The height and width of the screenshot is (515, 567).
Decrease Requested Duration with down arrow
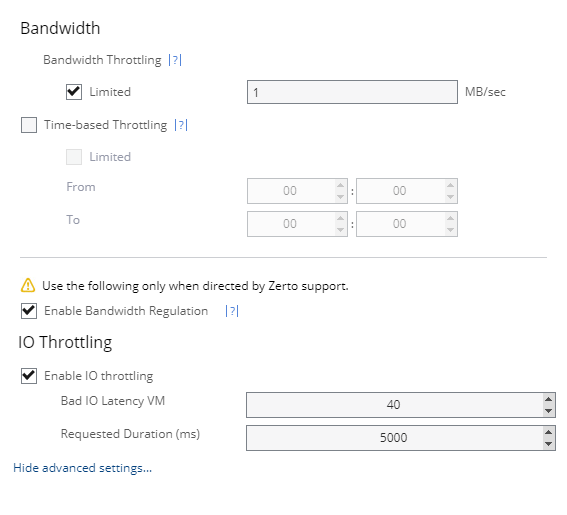[x=549, y=444]
